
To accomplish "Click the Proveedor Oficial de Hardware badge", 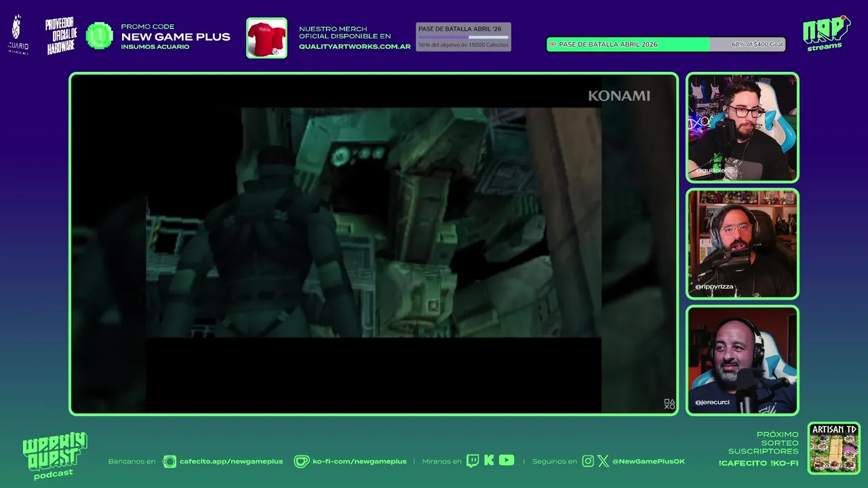I will point(61,36).
